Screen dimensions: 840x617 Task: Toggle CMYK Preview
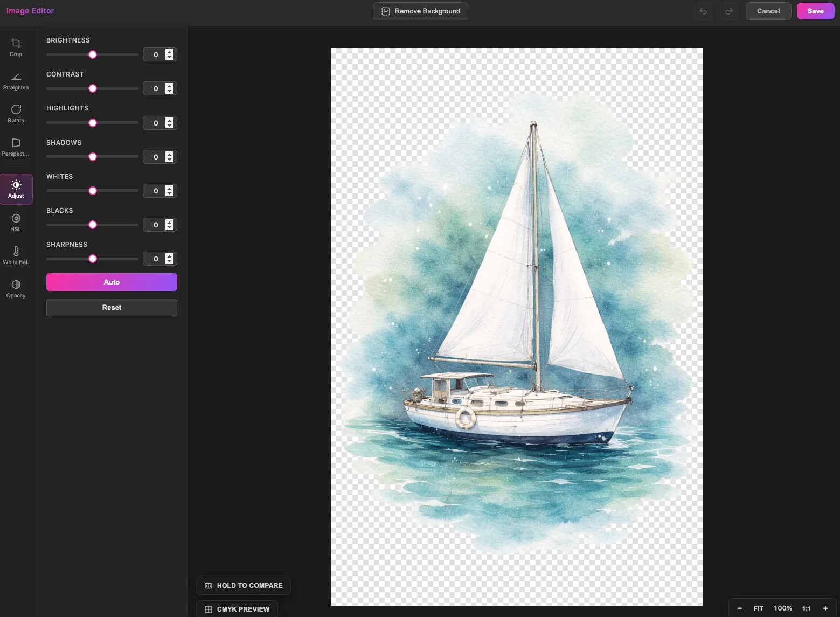237,609
